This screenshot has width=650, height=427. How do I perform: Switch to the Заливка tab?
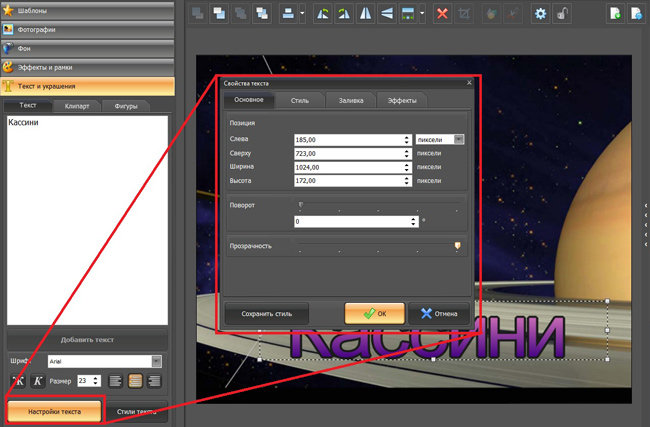coord(351,101)
